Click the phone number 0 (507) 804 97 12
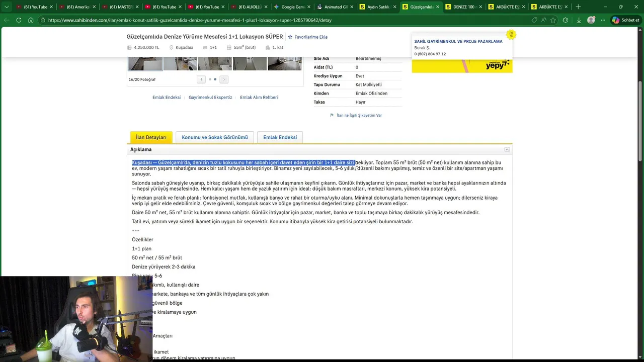644x362 pixels. [x=430, y=54]
